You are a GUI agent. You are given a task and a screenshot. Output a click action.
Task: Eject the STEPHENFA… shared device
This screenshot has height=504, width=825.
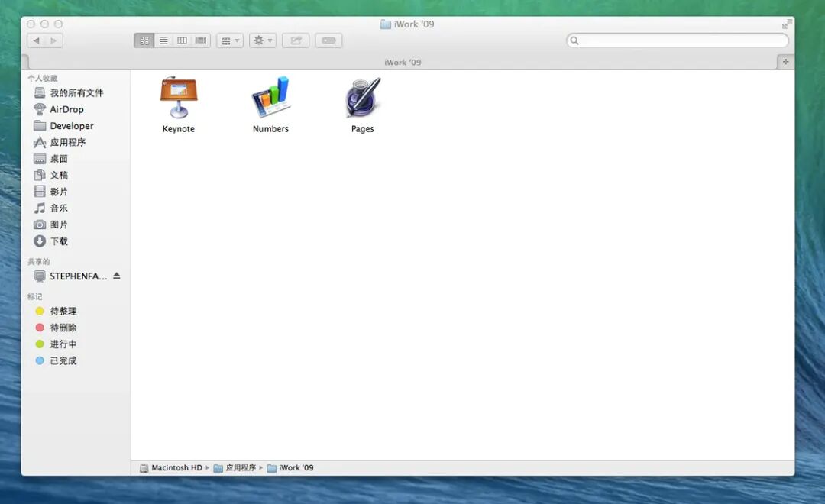117,276
